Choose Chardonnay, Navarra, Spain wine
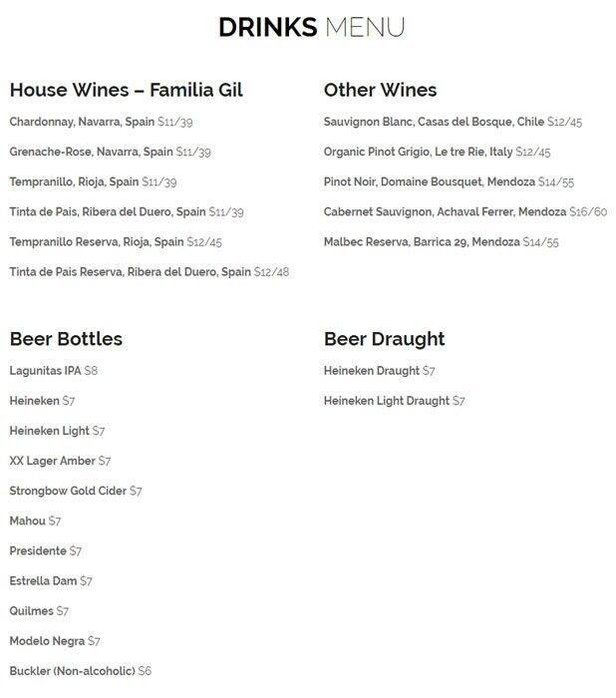Image resolution: width=616 pixels, height=698 pixels. 101,122
